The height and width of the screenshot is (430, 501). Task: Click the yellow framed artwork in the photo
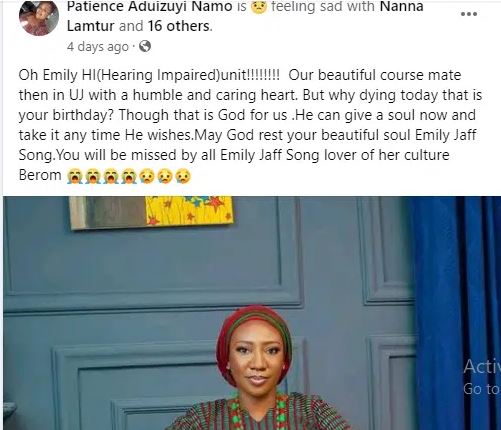(151, 212)
